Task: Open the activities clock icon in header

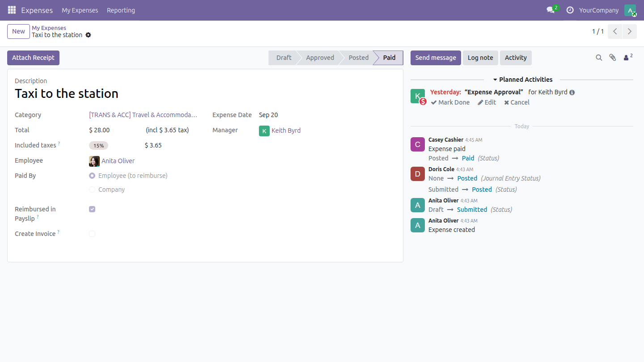Action: pyautogui.click(x=570, y=10)
